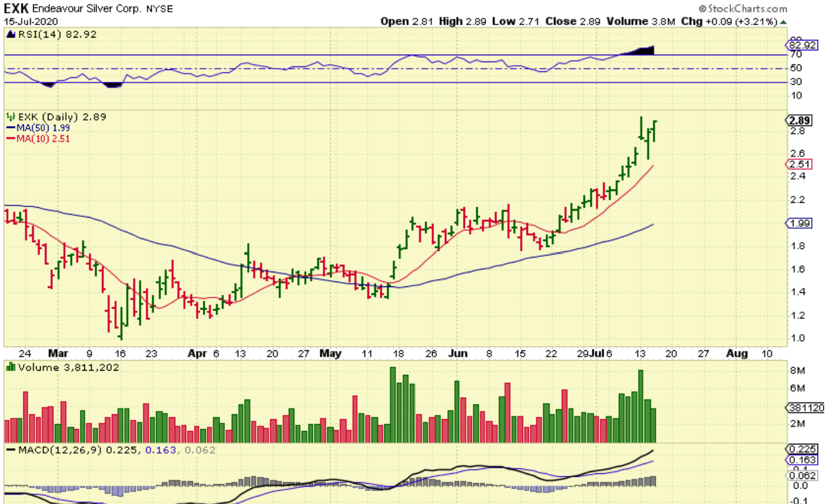Click the 2M label on the volume axis
Viewport: 826px width, 504px height.
click(796, 423)
